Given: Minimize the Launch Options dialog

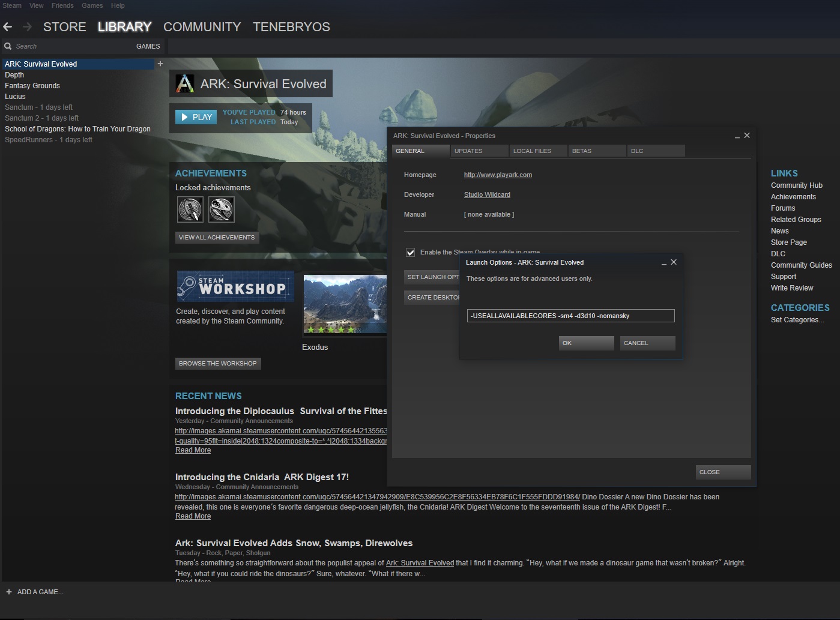Looking at the screenshot, I should point(663,263).
